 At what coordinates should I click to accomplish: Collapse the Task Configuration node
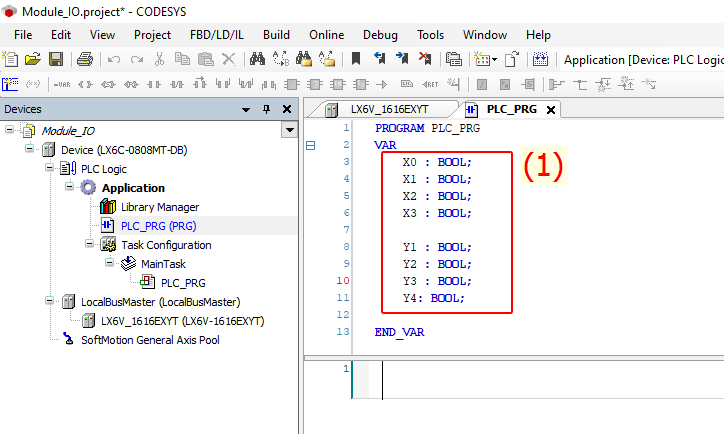[90, 245]
